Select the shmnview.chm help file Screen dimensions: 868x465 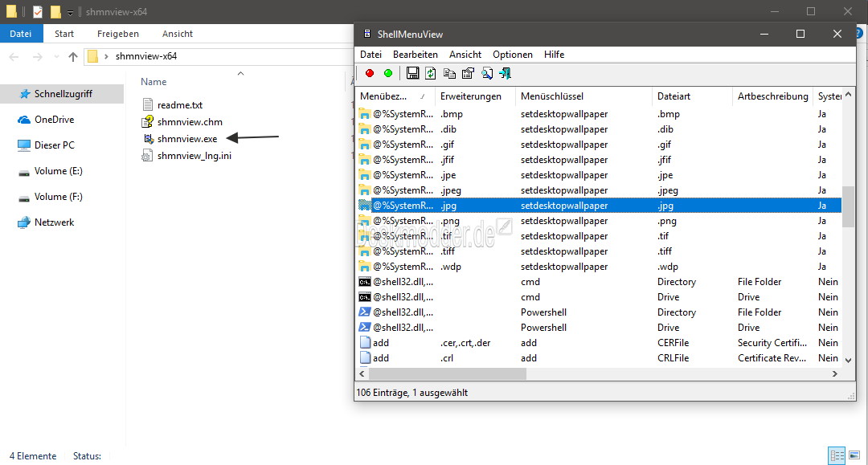pos(190,121)
